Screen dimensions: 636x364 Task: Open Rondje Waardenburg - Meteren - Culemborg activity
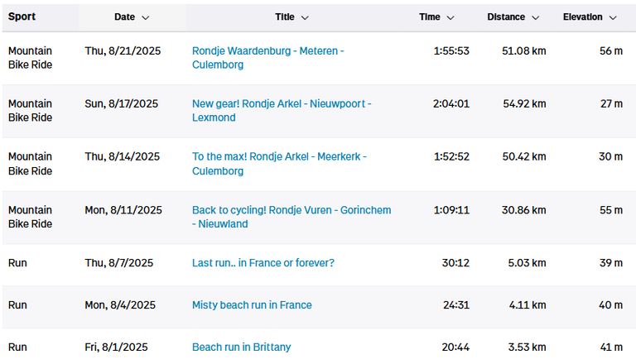(268, 58)
